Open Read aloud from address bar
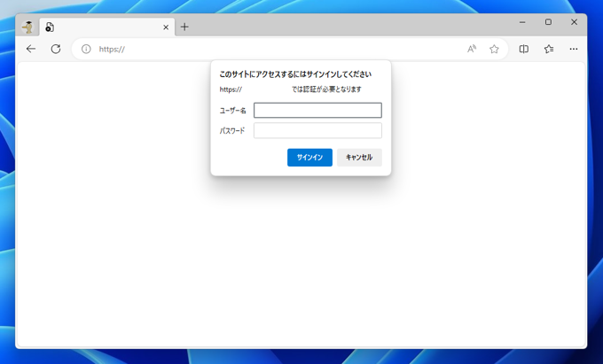603x364 pixels. (x=472, y=49)
